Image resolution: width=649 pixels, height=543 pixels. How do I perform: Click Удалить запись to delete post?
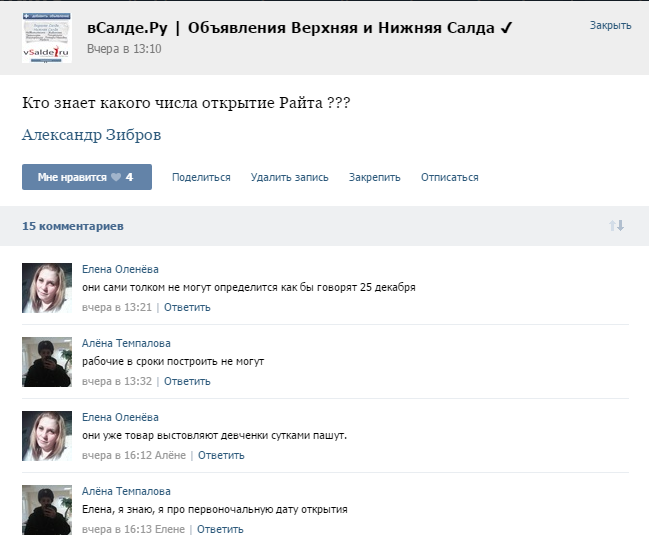point(289,177)
